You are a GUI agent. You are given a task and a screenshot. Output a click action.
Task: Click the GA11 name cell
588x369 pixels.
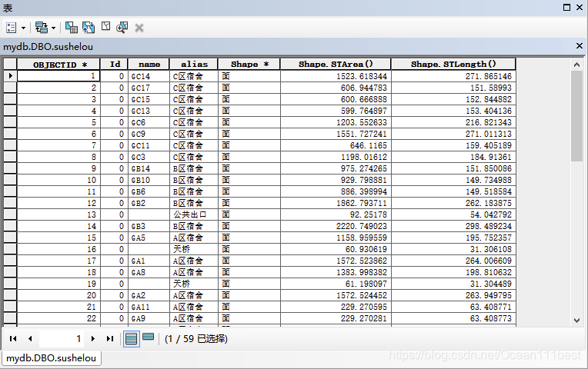tap(149, 307)
